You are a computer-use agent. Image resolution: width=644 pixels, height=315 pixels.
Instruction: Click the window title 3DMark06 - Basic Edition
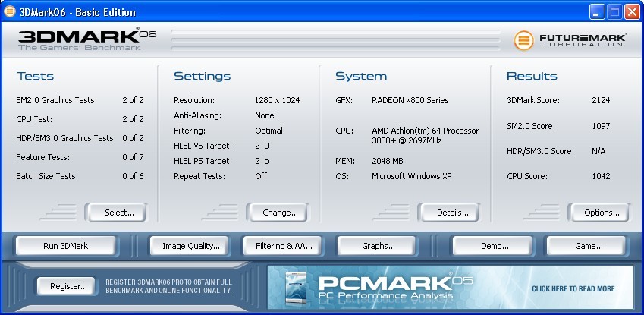click(x=77, y=12)
